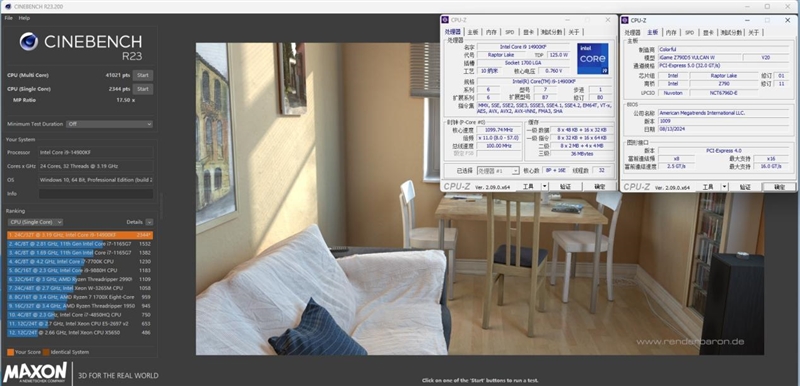Close the left CPU-Z processor window
This screenshot has width=800, height=386.
[x=608, y=20]
